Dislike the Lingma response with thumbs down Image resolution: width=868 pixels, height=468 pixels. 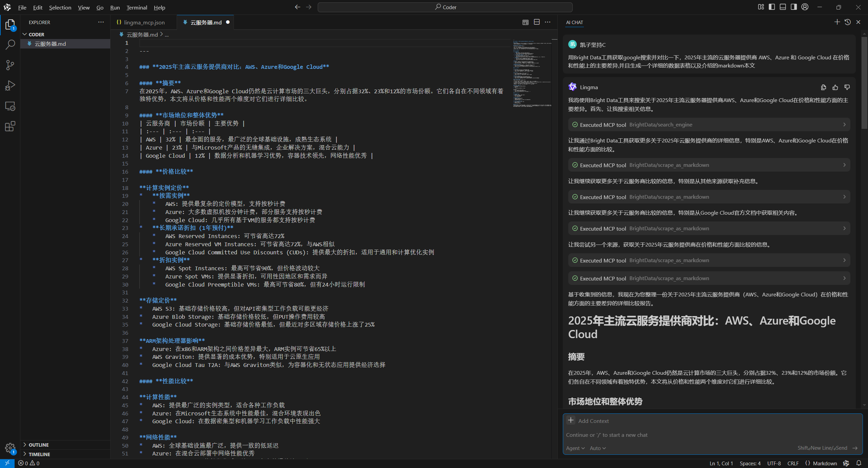click(x=847, y=87)
